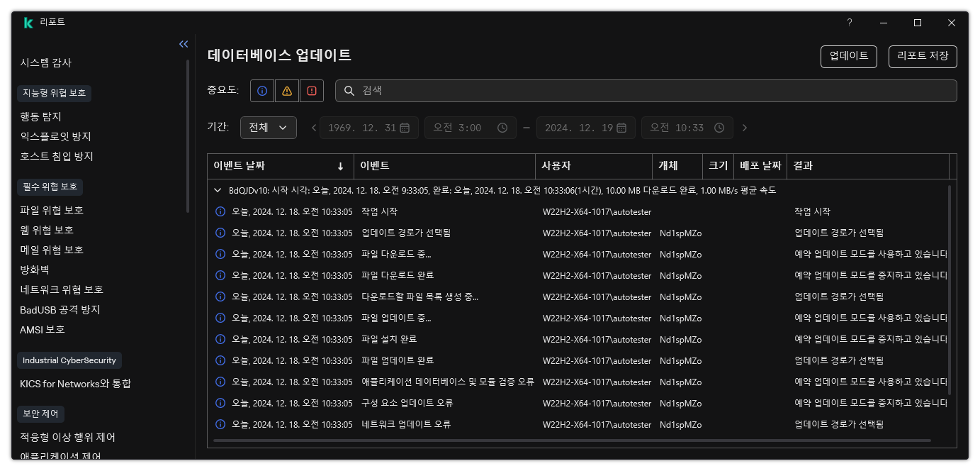This screenshot has width=980, height=471.
Task: Open the 시스템 감사 report section
Action: [x=45, y=62]
